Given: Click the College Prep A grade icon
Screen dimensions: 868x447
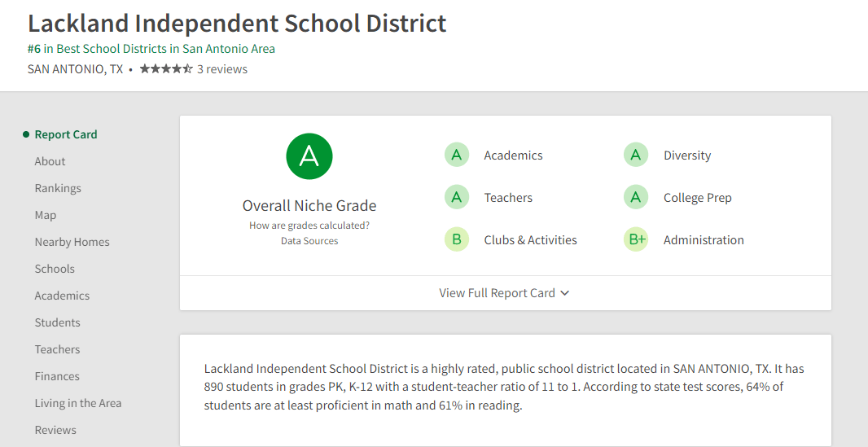Looking at the screenshot, I should tap(636, 197).
